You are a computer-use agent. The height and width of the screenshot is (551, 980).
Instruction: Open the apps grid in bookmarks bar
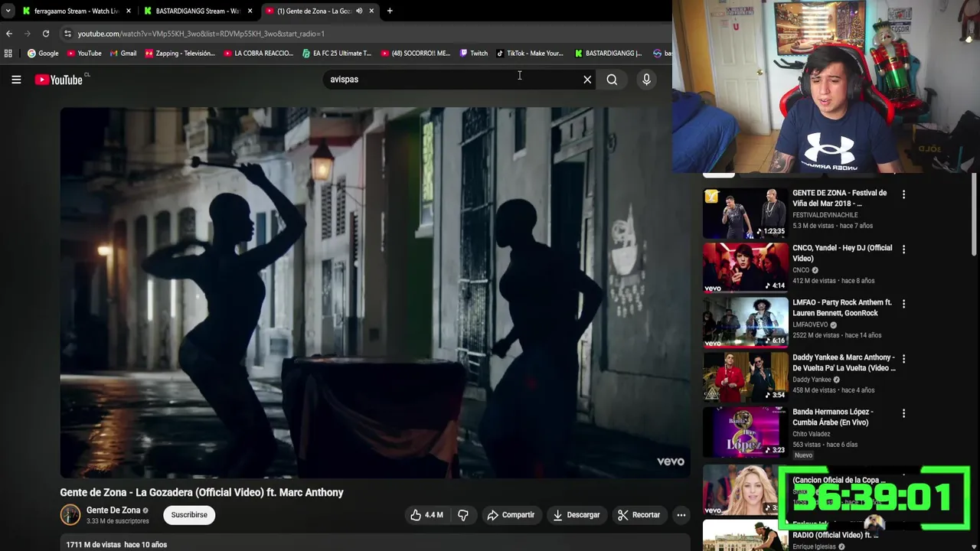pyautogui.click(x=8, y=54)
